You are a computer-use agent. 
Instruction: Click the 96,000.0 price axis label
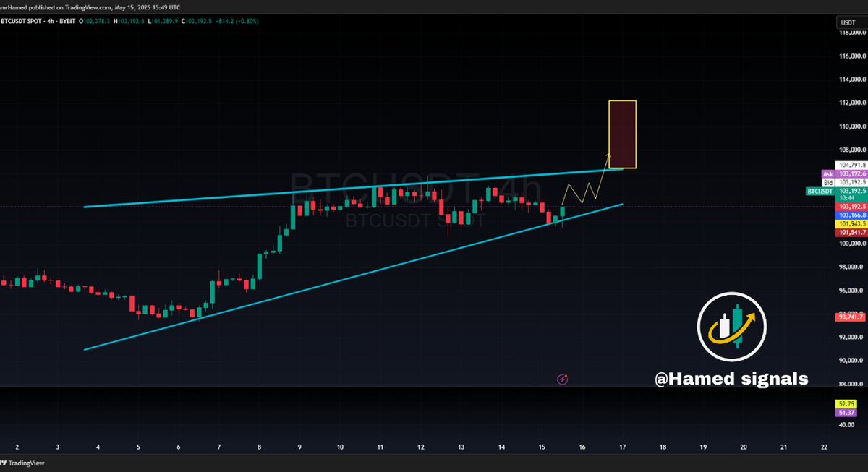pyautogui.click(x=851, y=291)
